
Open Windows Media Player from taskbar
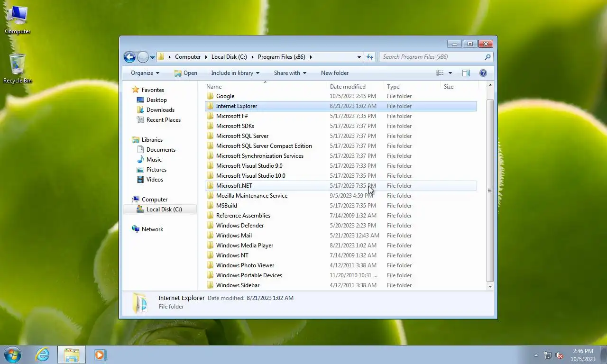point(100,355)
